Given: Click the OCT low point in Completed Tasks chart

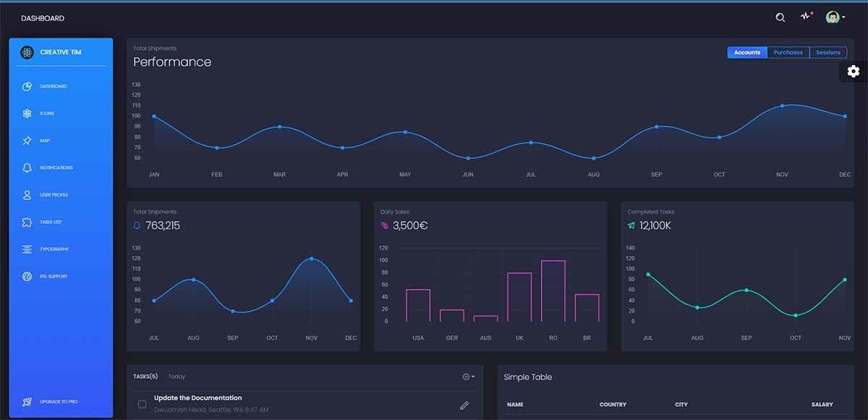Looking at the screenshot, I should [x=796, y=315].
